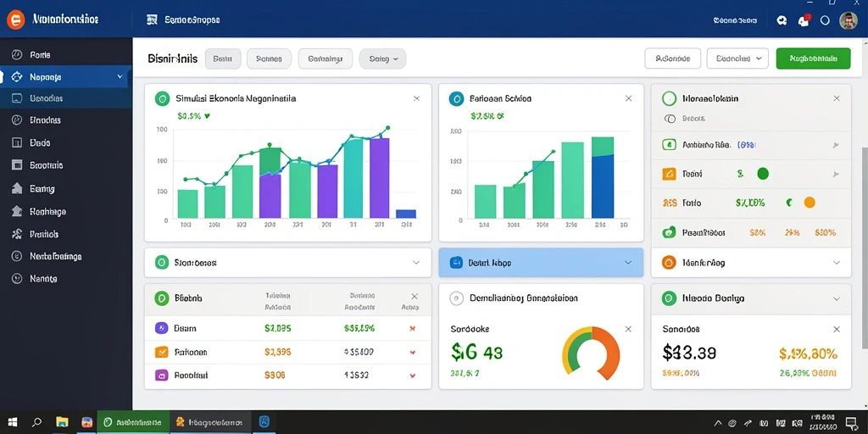
Task: Toggle the orange circle in the Fatio row
Action: point(810,203)
